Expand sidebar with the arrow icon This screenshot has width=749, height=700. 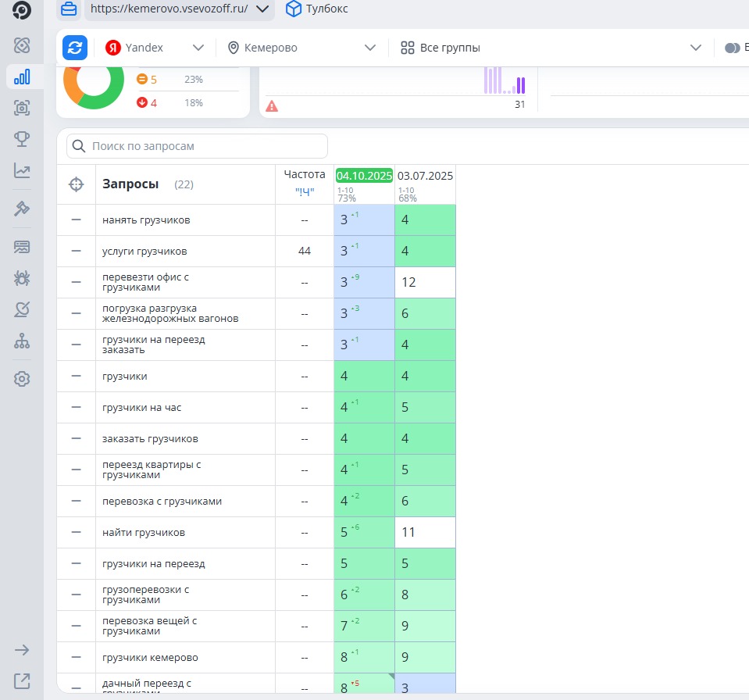22,650
